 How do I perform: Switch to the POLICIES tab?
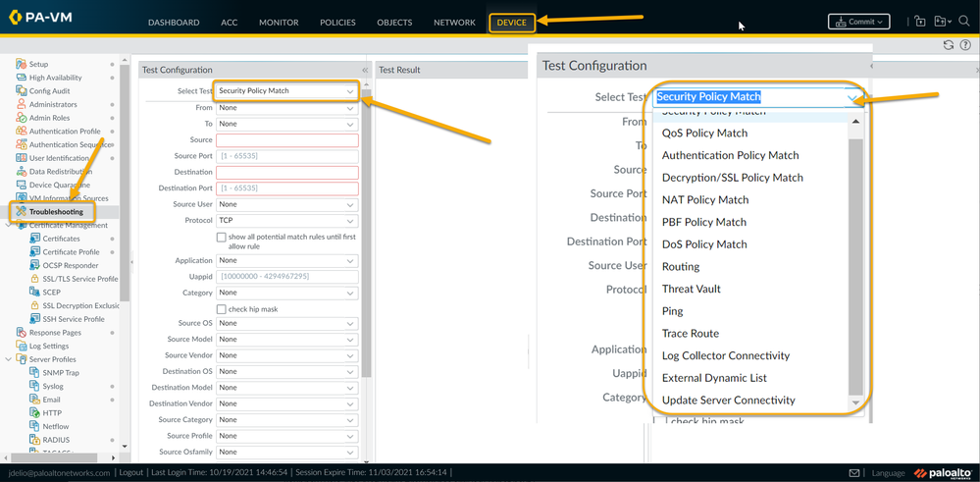click(x=337, y=23)
